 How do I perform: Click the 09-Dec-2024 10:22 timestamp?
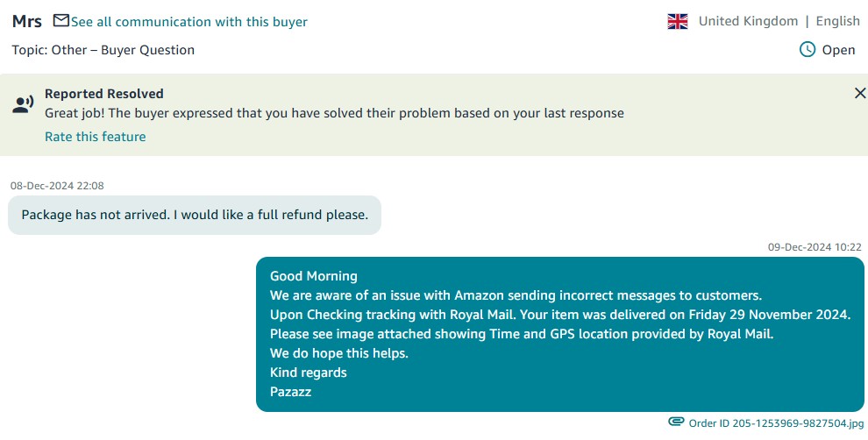coord(815,247)
